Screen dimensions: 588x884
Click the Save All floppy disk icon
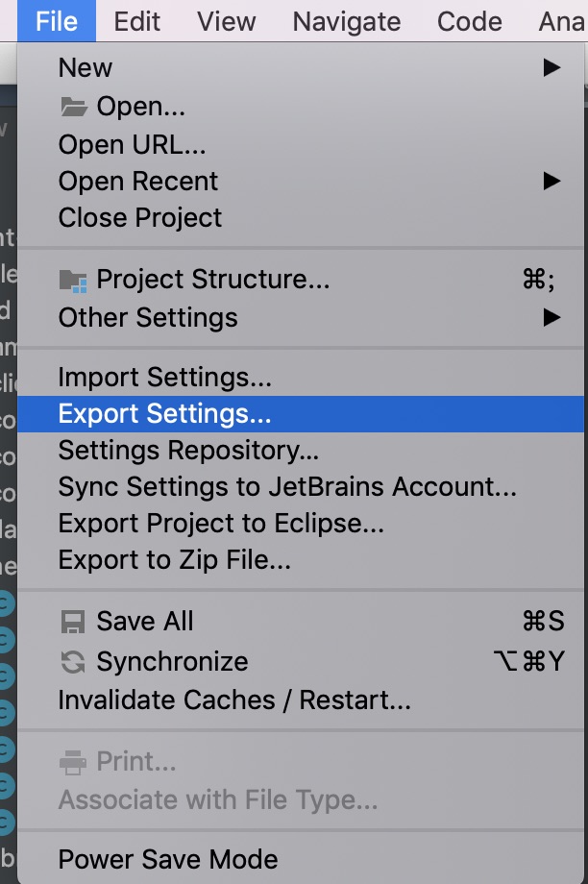coord(73,623)
